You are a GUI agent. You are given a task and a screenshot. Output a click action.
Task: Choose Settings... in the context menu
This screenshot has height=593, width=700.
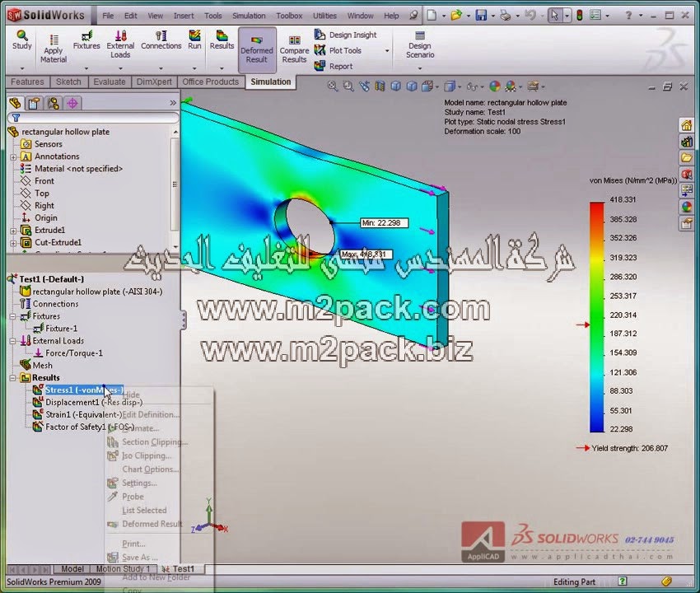tap(139, 483)
